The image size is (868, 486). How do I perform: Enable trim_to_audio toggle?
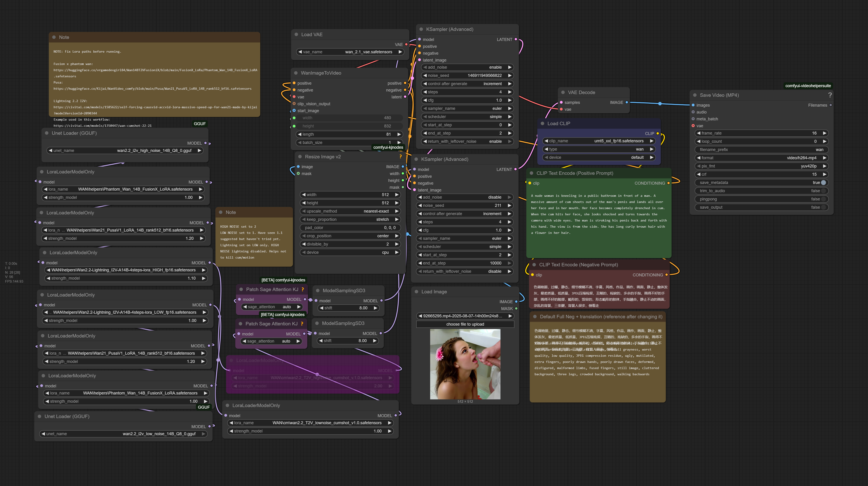[x=823, y=191]
